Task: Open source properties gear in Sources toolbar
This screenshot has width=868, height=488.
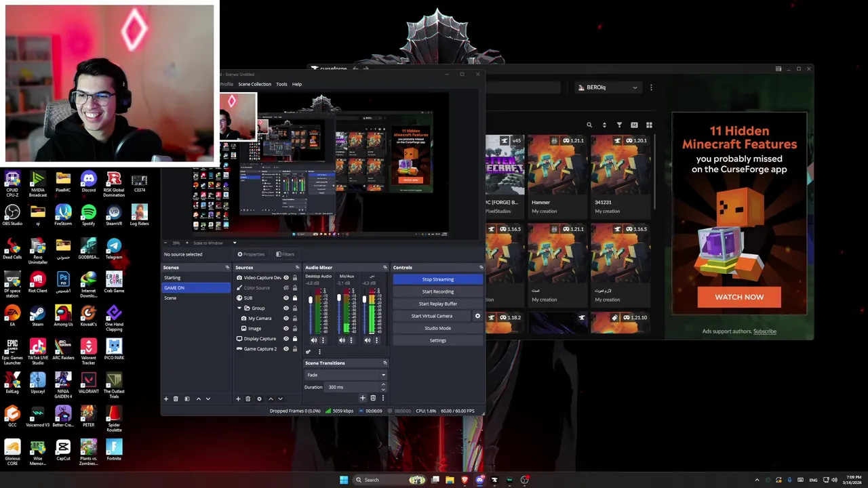Action: point(259,399)
